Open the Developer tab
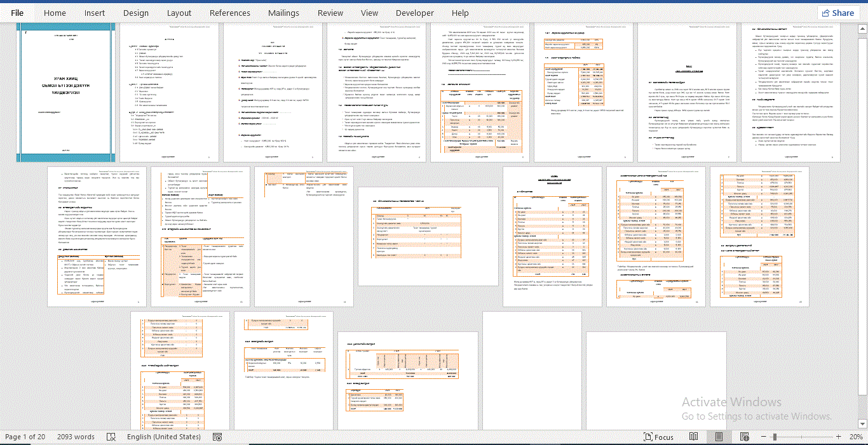The image size is (868, 445). [415, 13]
